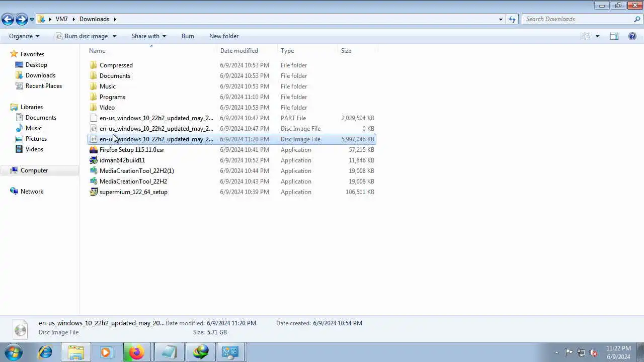644x362 pixels.
Task: Click Downloads in the address breadcrumb
Action: pos(94,19)
